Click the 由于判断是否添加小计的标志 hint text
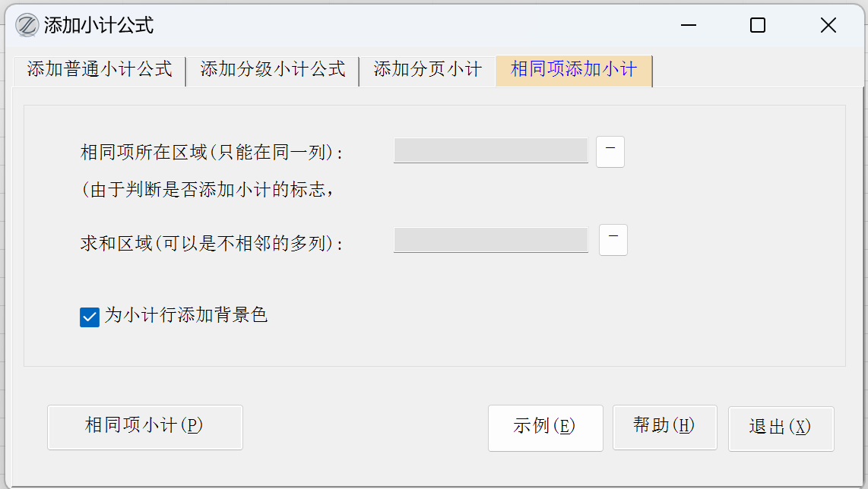This screenshot has height=489, width=868. click(207, 190)
